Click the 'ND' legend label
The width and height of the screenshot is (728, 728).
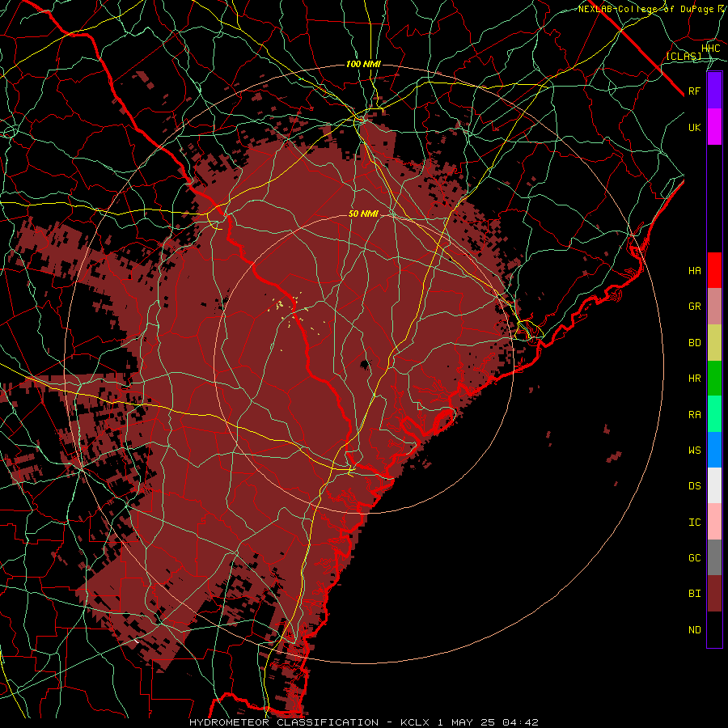pyautogui.click(x=695, y=630)
